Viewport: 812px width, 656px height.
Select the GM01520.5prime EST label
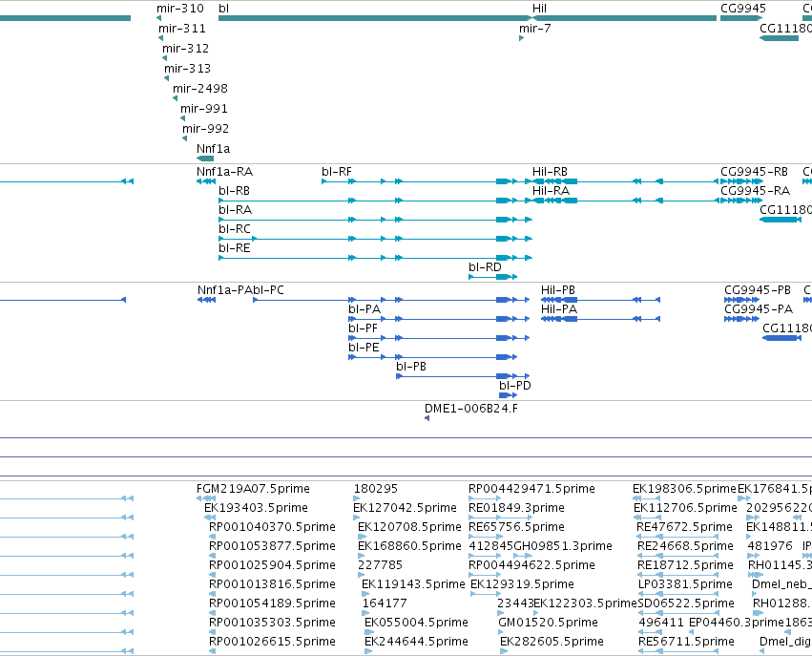pos(548,623)
